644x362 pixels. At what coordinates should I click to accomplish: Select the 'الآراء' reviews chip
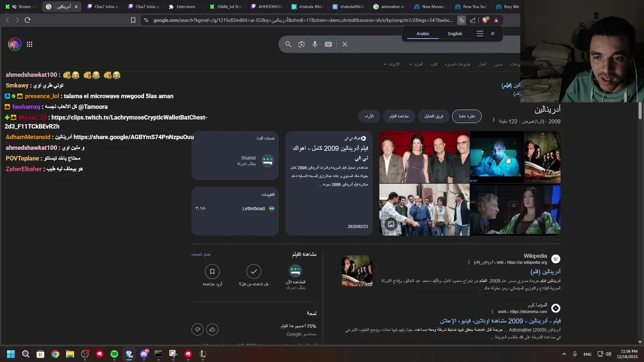point(369,116)
